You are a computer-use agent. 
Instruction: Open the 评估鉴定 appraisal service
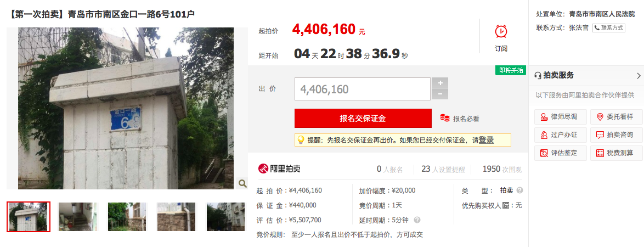[560, 153]
